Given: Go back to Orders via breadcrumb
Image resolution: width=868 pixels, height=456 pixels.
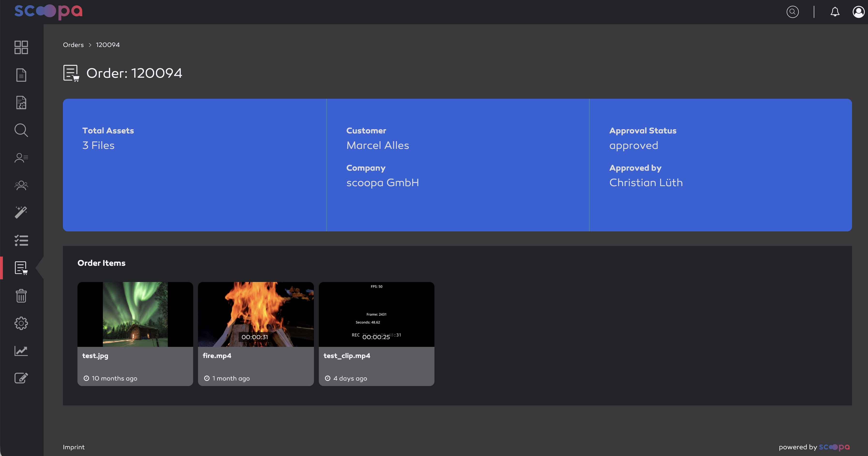Looking at the screenshot, I should pyautogui.click(x=73, y=45).
